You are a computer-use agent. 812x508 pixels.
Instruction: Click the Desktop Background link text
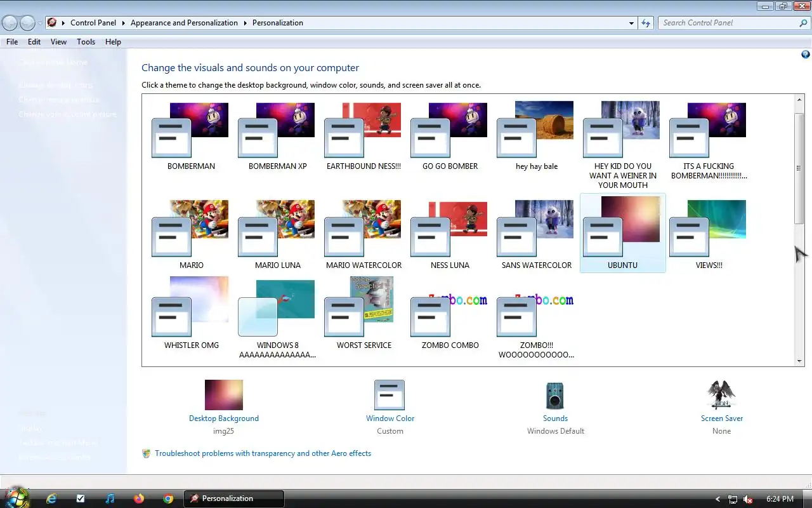(224, 418)
